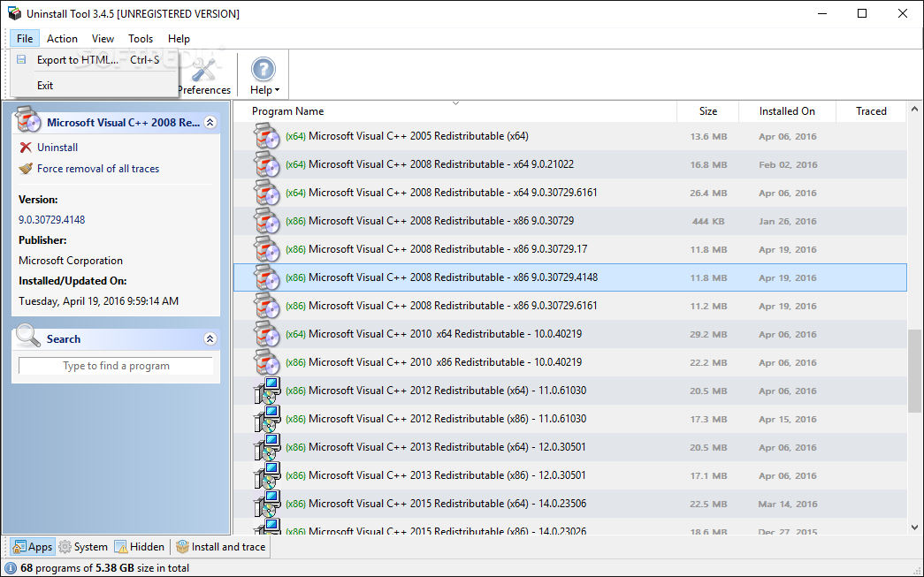924x577 pixels.
Task: Click scrollbar down arrow in program list
Action: (x=914, y=528)
